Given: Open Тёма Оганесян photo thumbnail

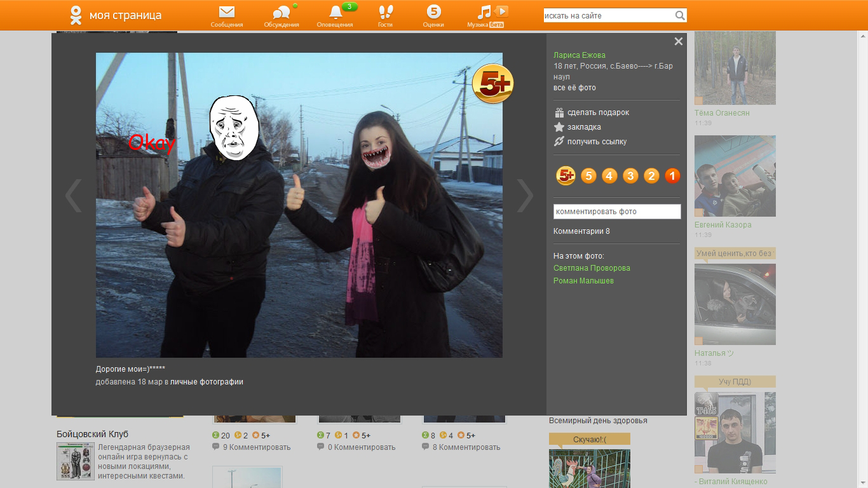Looking at the screenshot, I should tap(735, 68).
